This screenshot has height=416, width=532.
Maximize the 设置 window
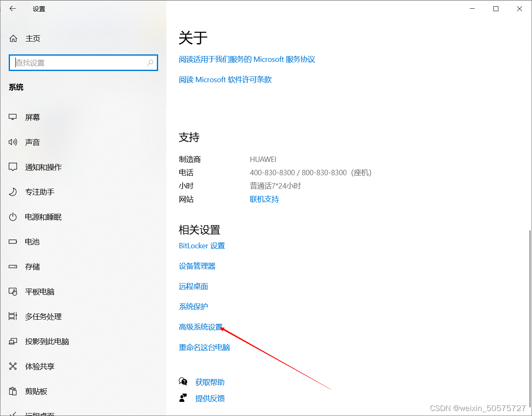click(x=496, y=9)
